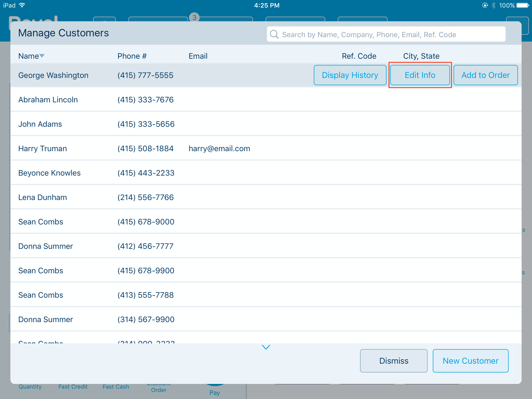Tap the rotation lock icon in the status bar
Viewport: 532px width, 399px height.
point(485,5)
